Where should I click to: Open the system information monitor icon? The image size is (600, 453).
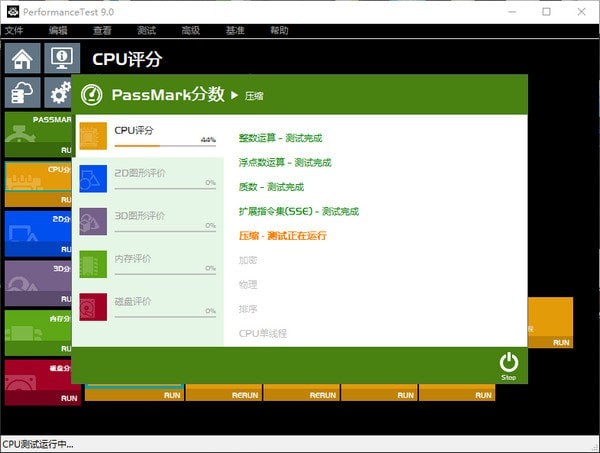61,58
